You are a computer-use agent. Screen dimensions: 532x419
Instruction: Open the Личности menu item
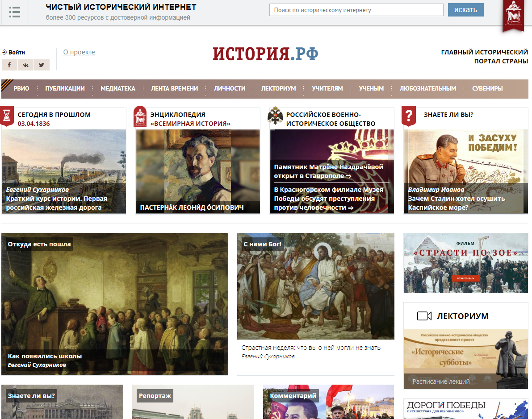pyautogui.click(x=229, y=88)
